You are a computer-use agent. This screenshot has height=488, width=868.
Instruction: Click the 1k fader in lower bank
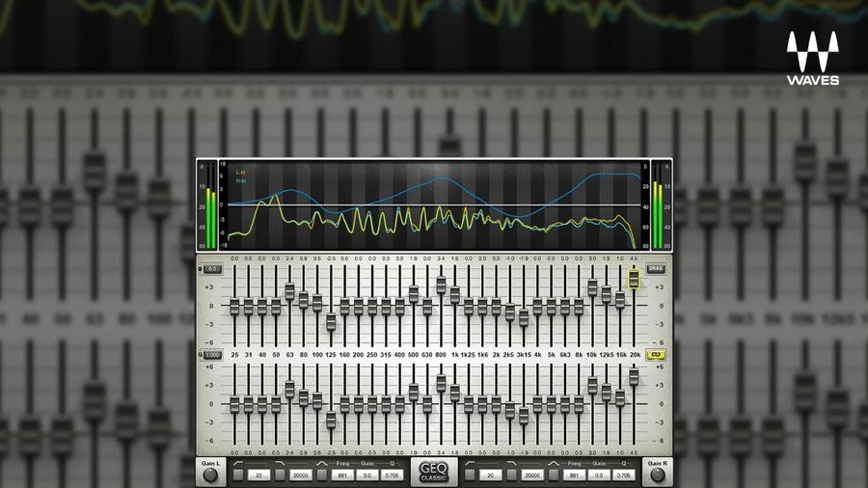click(x=455, y=393)
